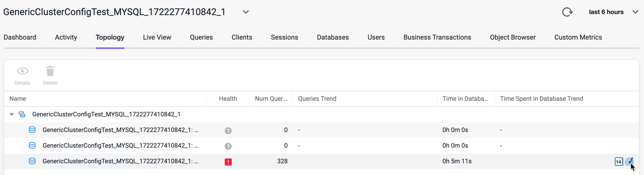Viewport: 644px width, 175px height.
Task: Open the last 6 hours time range dropdown
Action: 613,12
